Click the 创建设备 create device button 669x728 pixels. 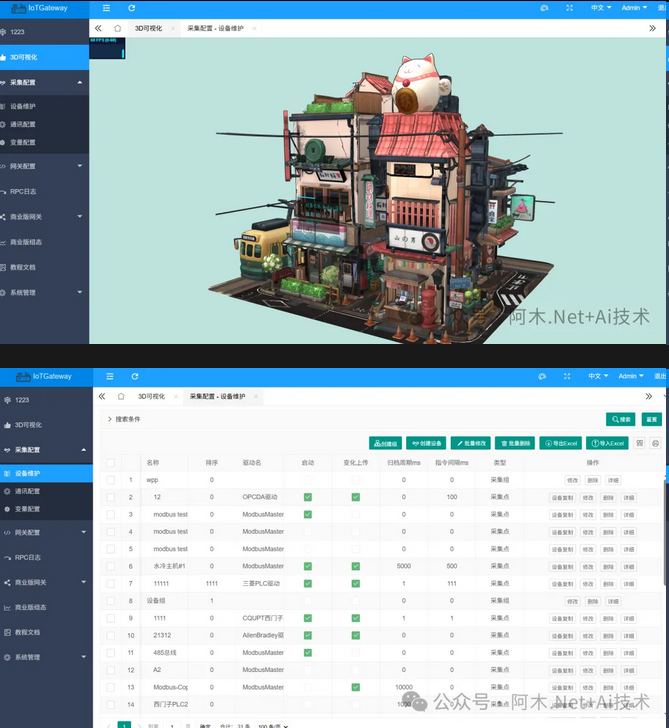(x=425, y=443)
